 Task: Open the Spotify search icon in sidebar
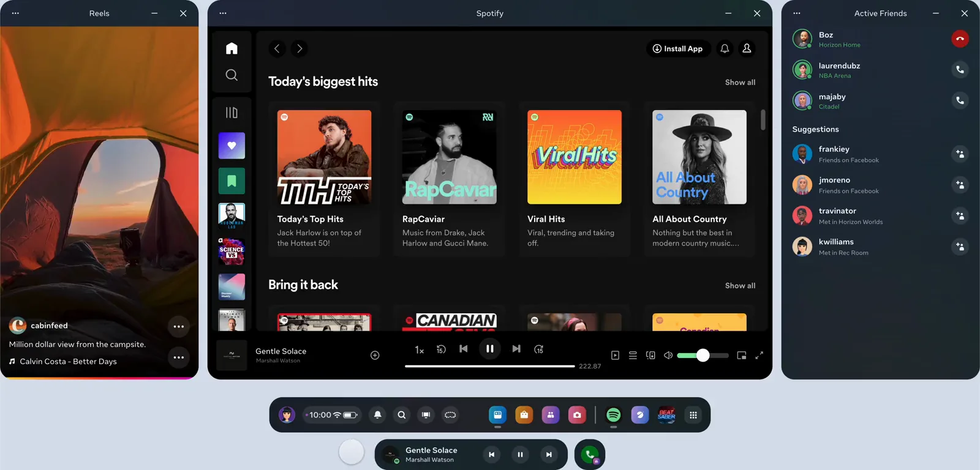pyautogui.click(x=232, y=75)
